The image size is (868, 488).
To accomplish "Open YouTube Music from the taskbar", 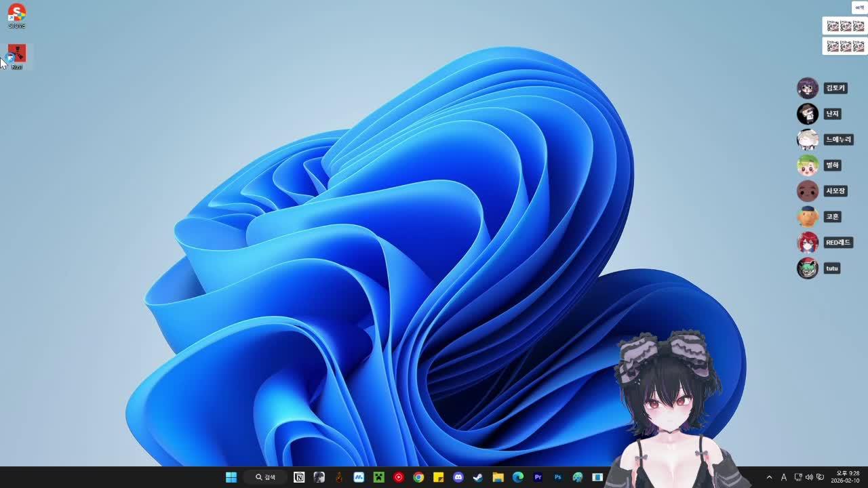I will click(x=398, y=476).
